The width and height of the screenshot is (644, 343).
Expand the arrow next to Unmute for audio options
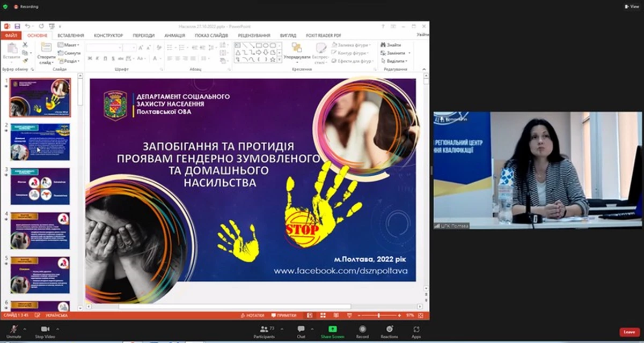pos(26,329)
